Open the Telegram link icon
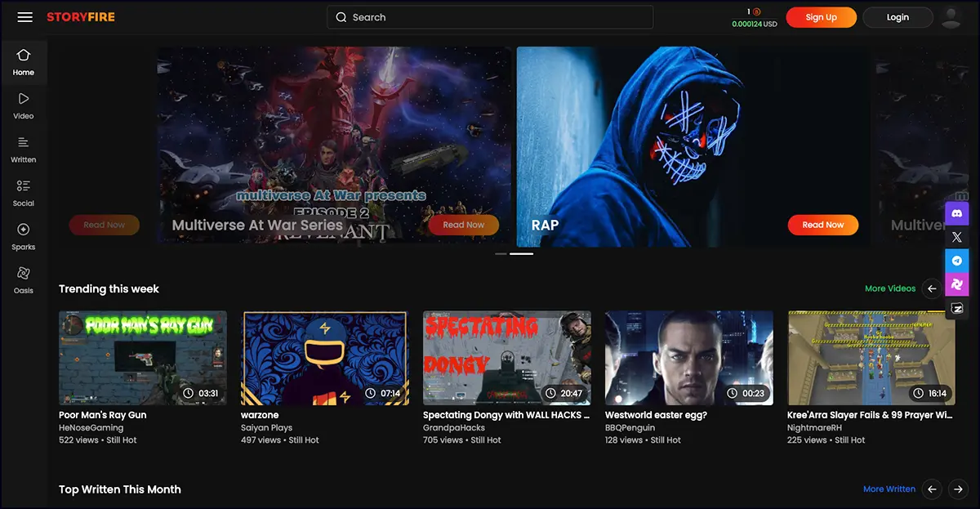Screen dimensions: 980x509 pos(956,261)
